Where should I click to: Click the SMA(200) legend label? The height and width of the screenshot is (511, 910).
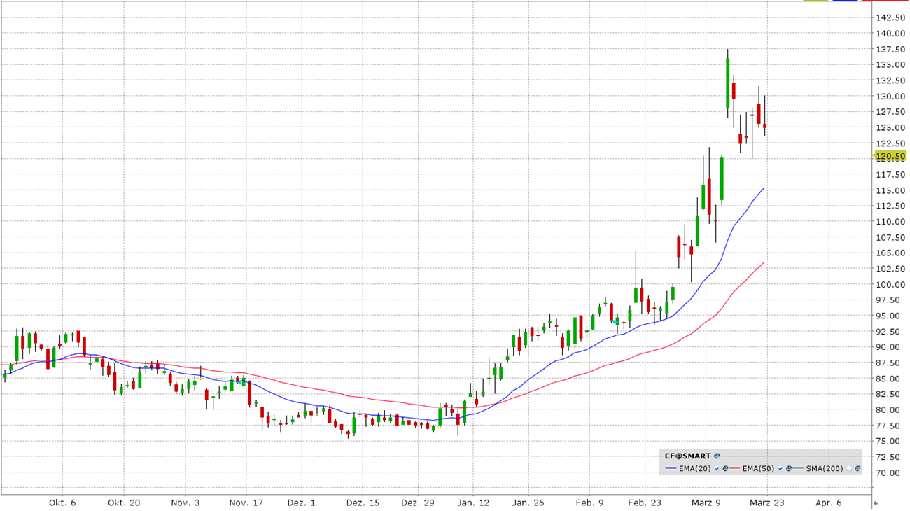(824, 469)
